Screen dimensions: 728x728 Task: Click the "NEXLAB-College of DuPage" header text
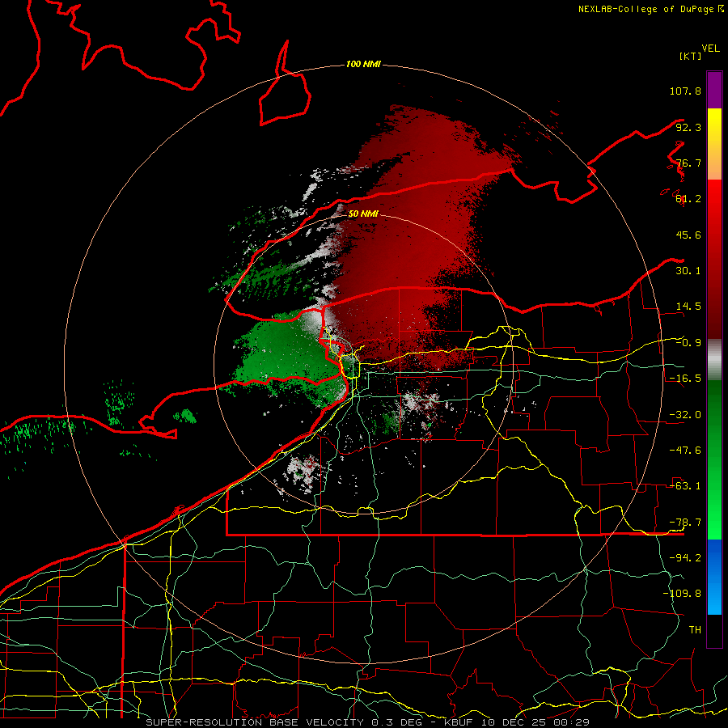(x=645, y=9)
